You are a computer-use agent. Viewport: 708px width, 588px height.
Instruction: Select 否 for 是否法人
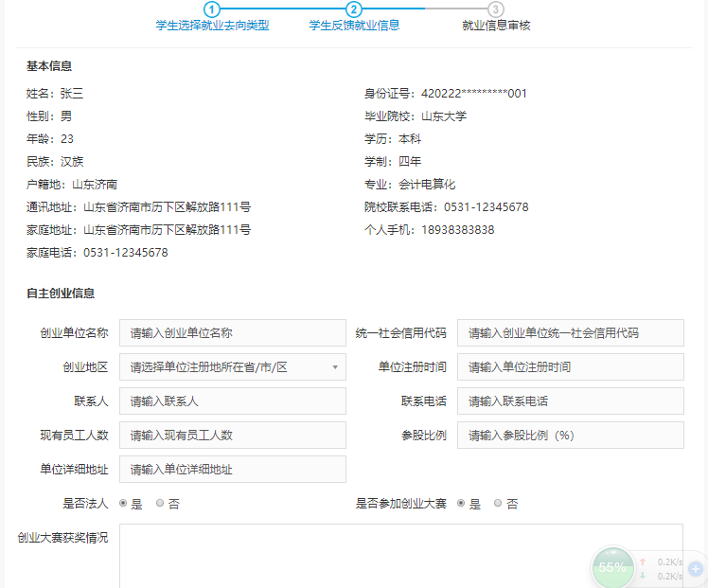click(160, 504)
